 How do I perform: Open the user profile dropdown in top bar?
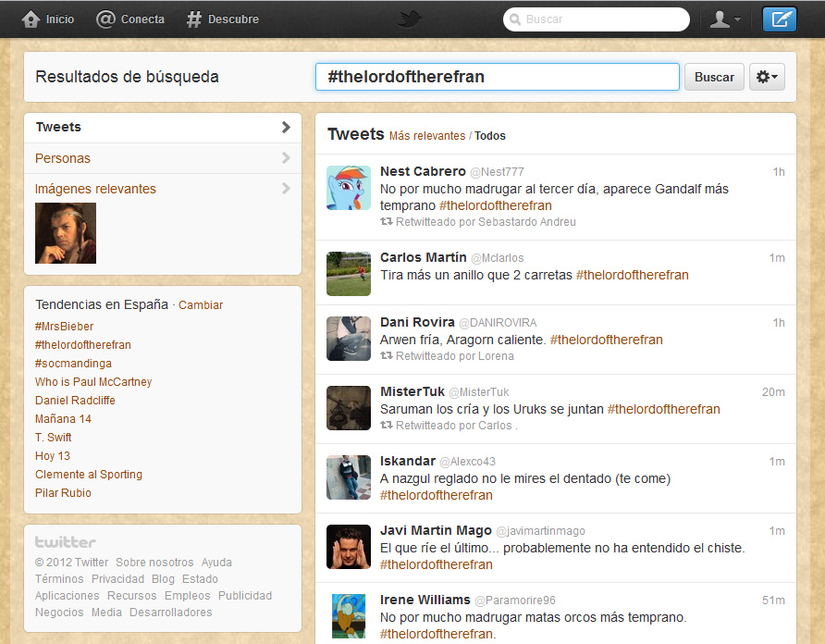[x=724, y=19]
